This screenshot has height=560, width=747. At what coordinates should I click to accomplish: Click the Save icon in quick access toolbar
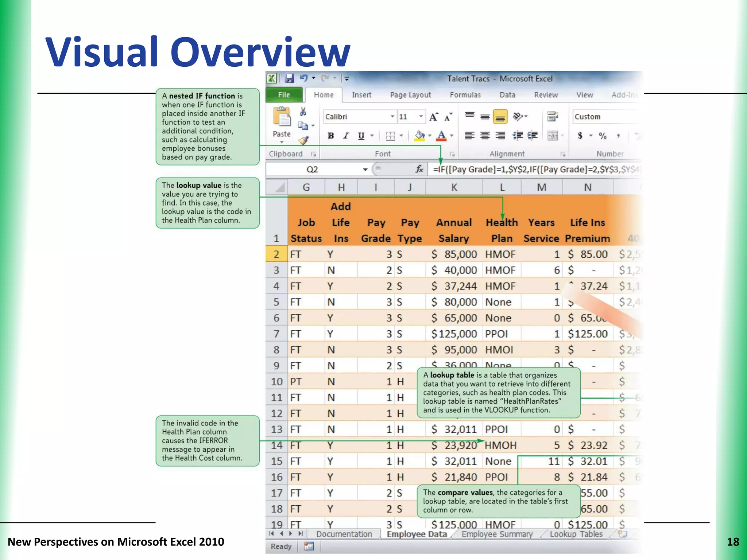290,78
